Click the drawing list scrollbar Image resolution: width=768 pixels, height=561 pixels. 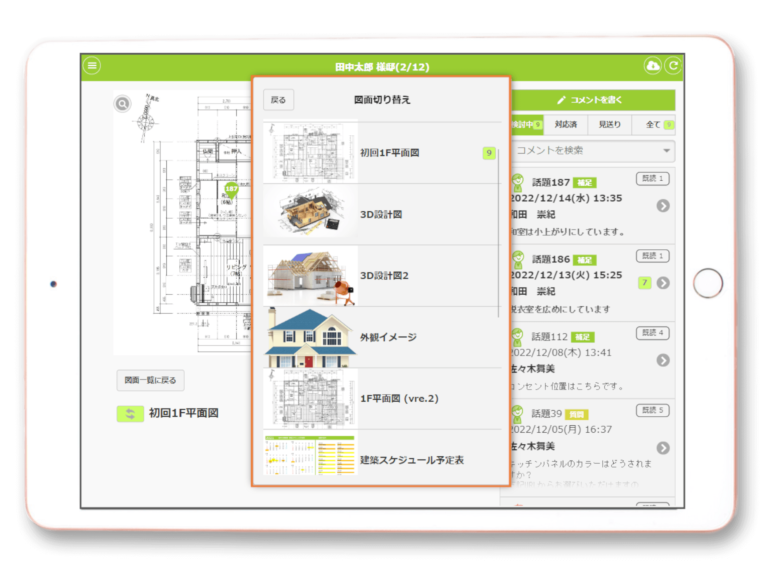point(500,230)
